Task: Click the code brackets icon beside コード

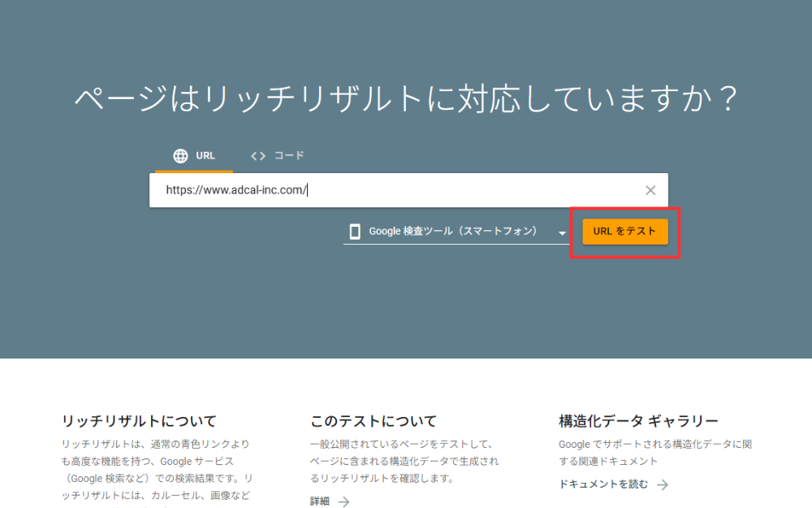Action: (258, 155)
